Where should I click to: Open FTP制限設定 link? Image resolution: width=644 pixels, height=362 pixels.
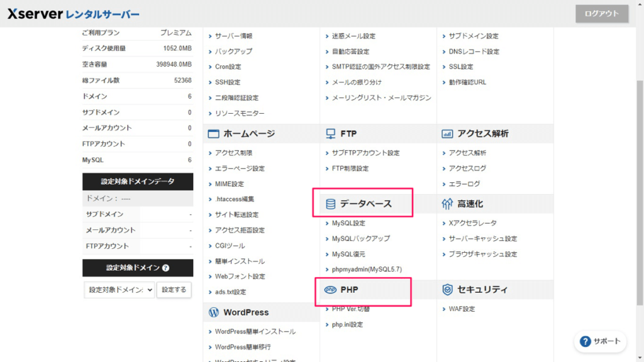[x=350, y=168]
